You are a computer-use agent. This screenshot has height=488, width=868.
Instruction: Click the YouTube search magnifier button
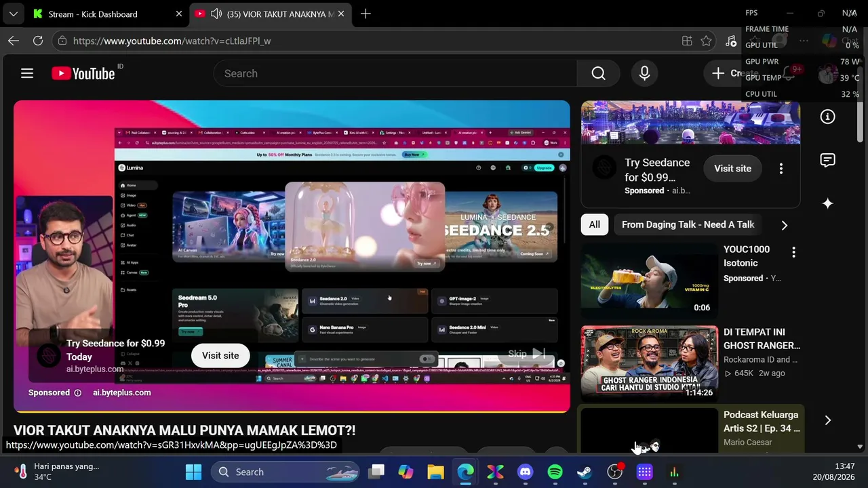coord(598,73)
